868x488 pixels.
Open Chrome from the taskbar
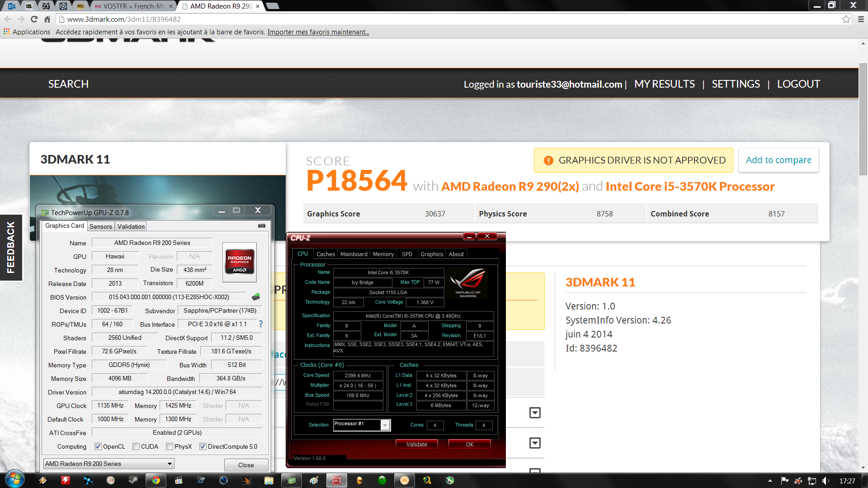point(156,480)
